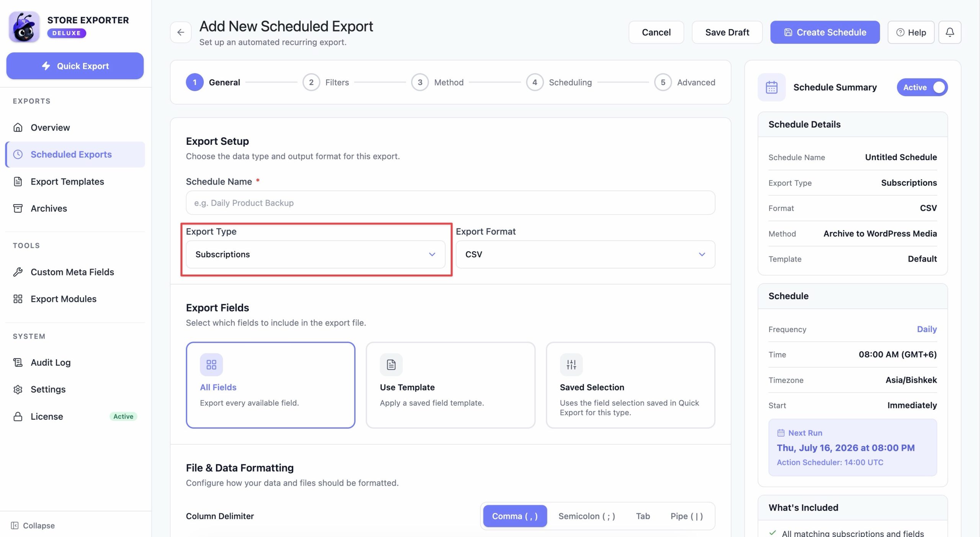Focus the Schedule Name input field
Image resolution: width=980 pixels, height=537 pixels.
click(451, 203)
